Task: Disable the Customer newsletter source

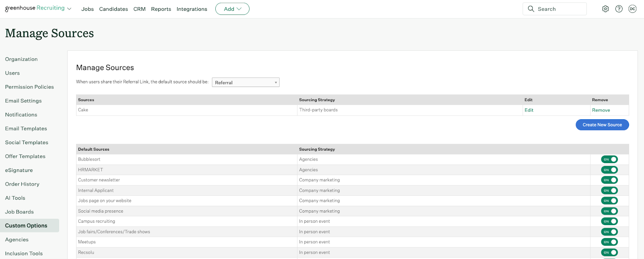Action: (x=609, y=180)
